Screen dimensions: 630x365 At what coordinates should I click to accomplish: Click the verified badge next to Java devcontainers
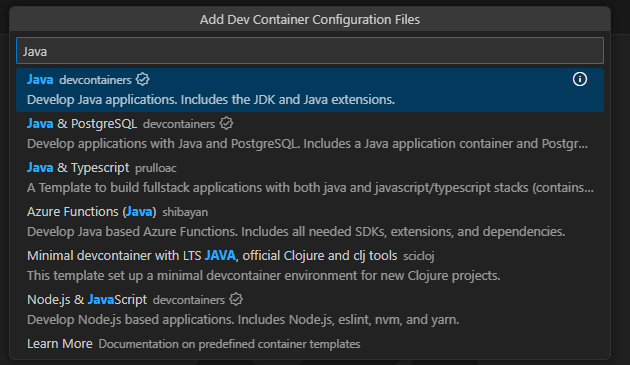[143, 79]
